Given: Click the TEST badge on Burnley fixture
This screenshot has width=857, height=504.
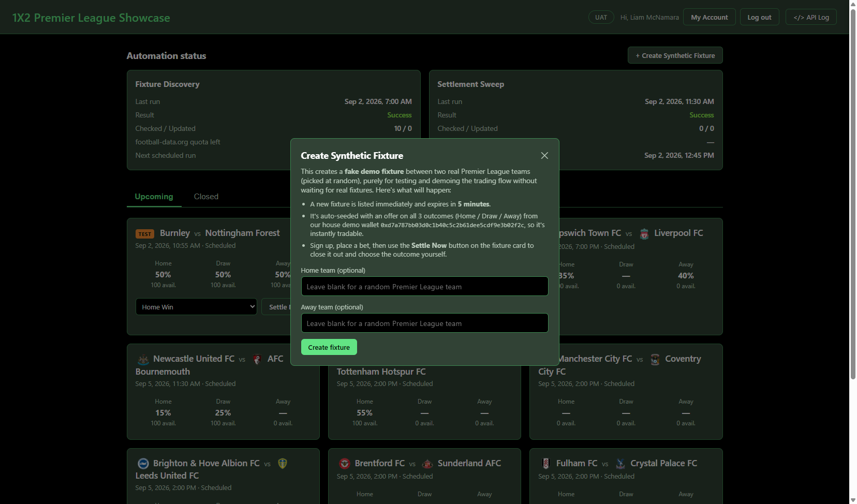Looking at the screenshot, I should pos(145,234).
